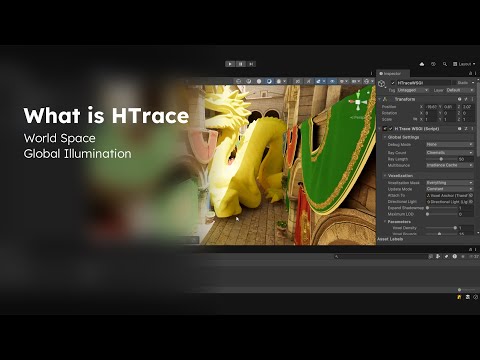This screenshot has width=480, height=360.
Task: Click the rightmost status bar circle icon
Action: click(476, 297)
